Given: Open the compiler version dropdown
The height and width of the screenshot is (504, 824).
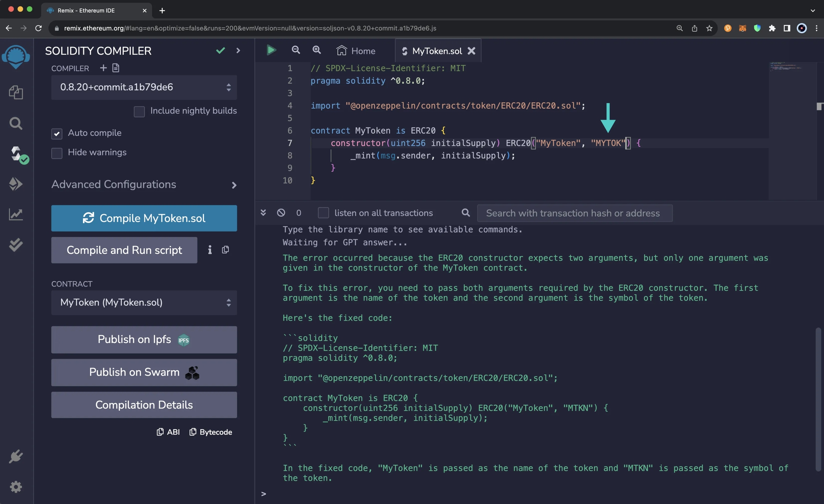Looking at the screenshot, I should tap(144, 87).
